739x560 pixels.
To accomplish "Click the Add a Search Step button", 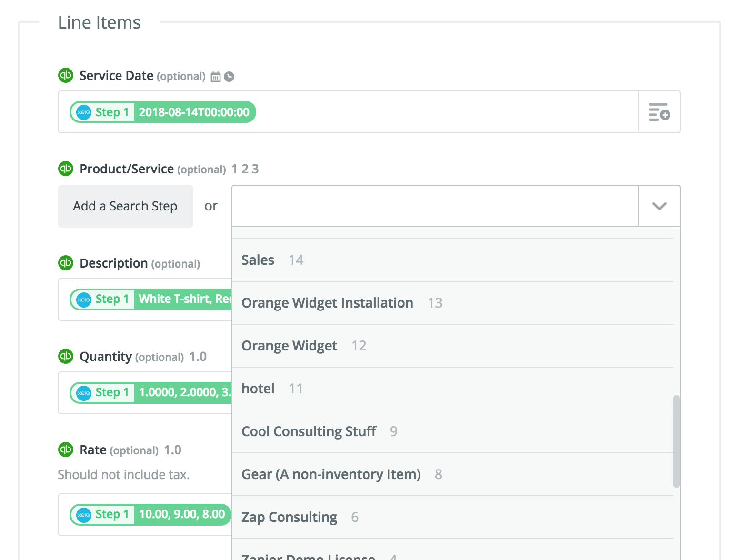I will point(126,206).
